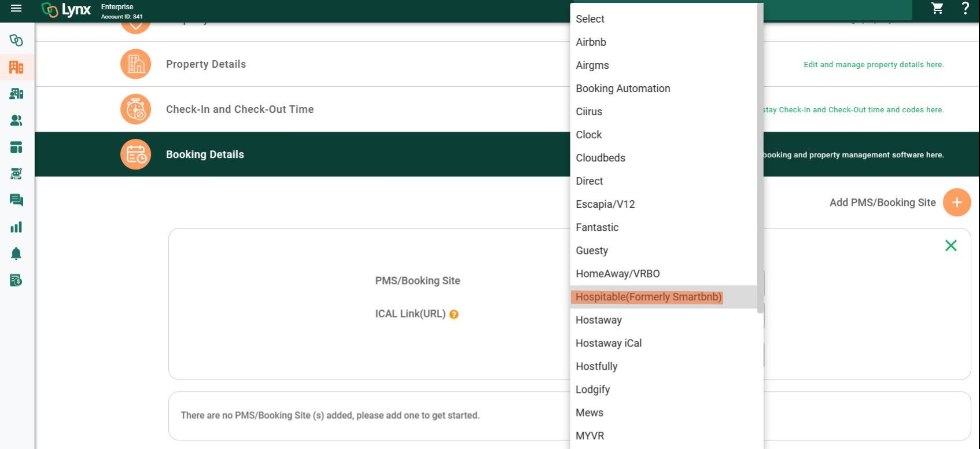Open the hamburger navigation menu

[x=16, y=8]
